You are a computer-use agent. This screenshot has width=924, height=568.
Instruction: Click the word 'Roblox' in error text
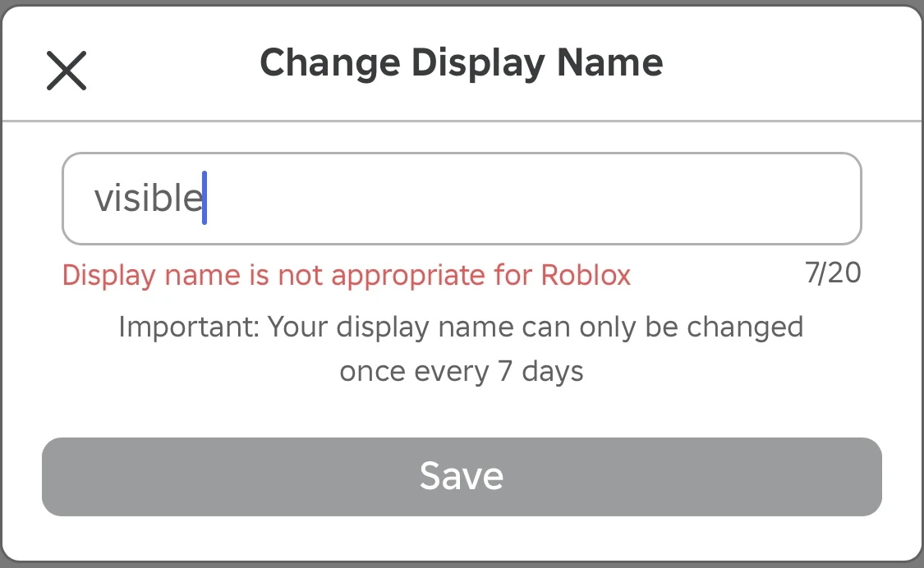tap(586, 275)
